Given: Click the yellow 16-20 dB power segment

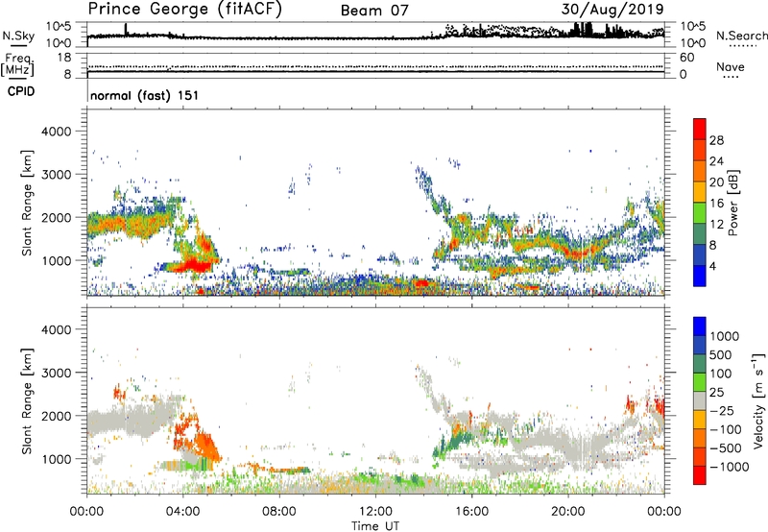Looking at the screenshot, I should [x=700, y=191].
